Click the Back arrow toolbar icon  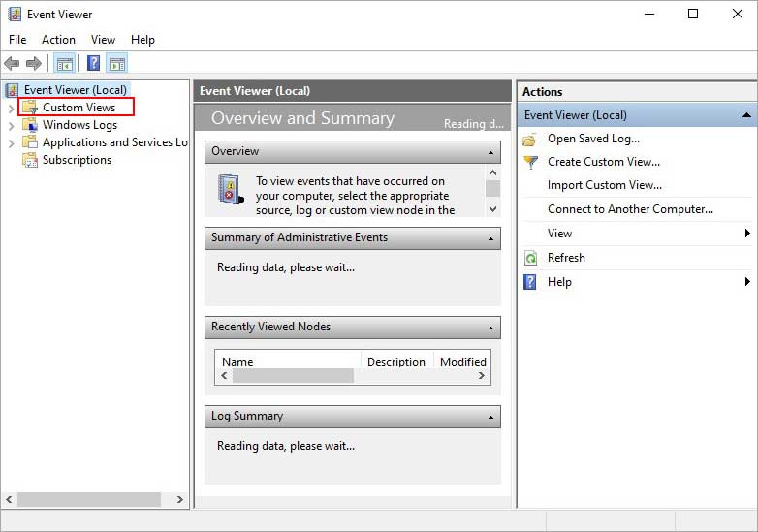12,63
